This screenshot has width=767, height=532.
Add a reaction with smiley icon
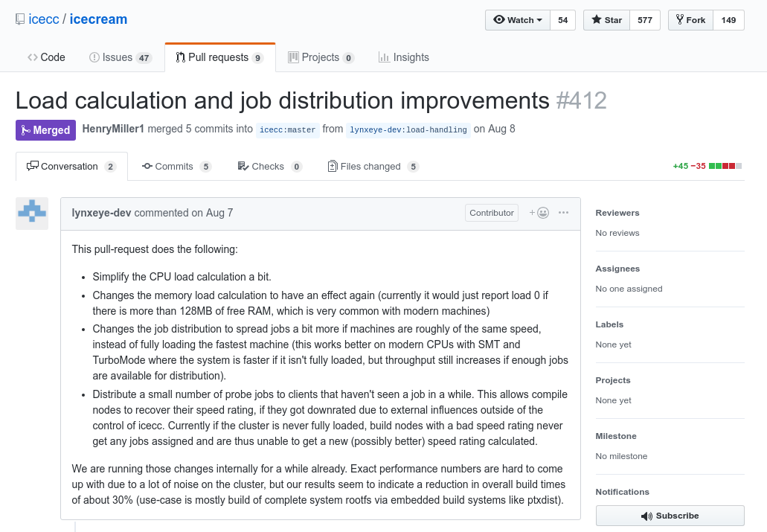(539, 213)
